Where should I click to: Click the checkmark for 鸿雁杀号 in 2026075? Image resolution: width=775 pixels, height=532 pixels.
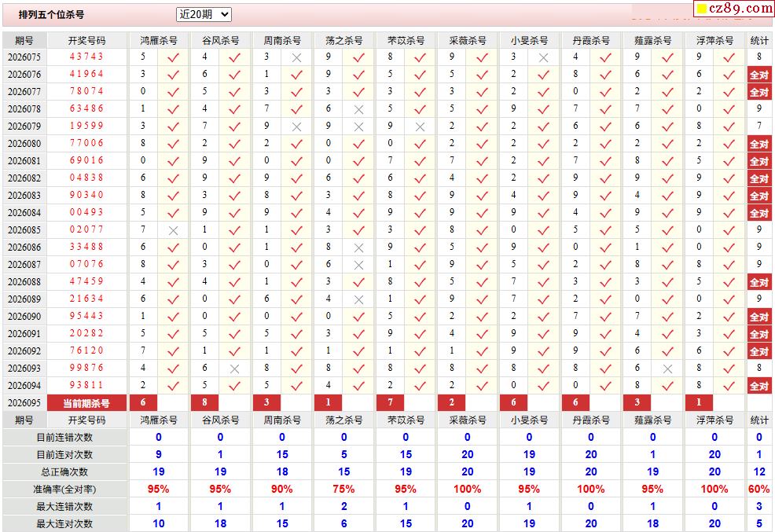pos(173,57)
